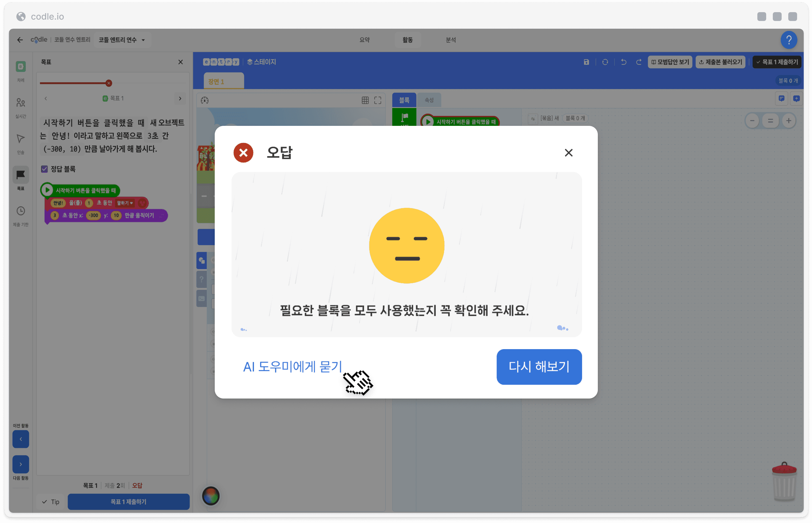Select the flag 목표 sidebar icon
The width and height of the screenshot is (812, 523).
[x=21, y=175]
